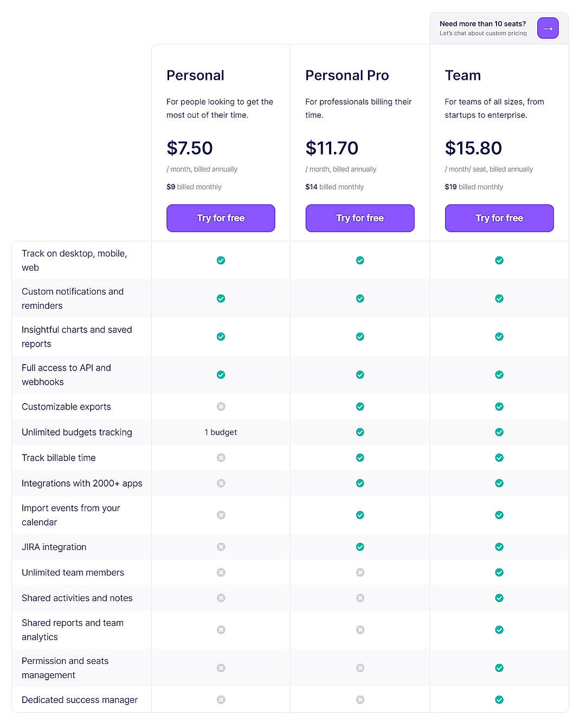The image size is (580, 728).
Task: Click Try for free under Personal plan
Action: 221,218
